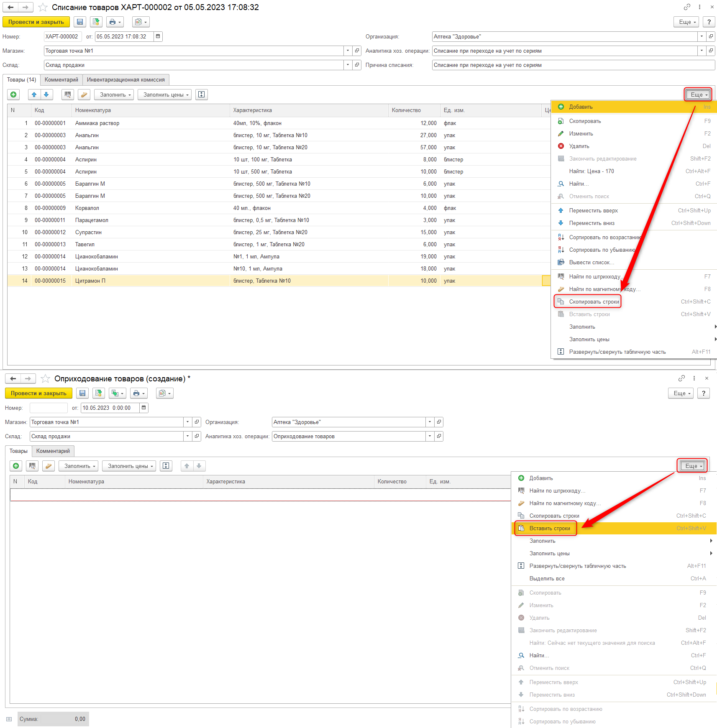Move the row up with the blue arrow icon
Screen dimensions: 717x728
point(34,95)
